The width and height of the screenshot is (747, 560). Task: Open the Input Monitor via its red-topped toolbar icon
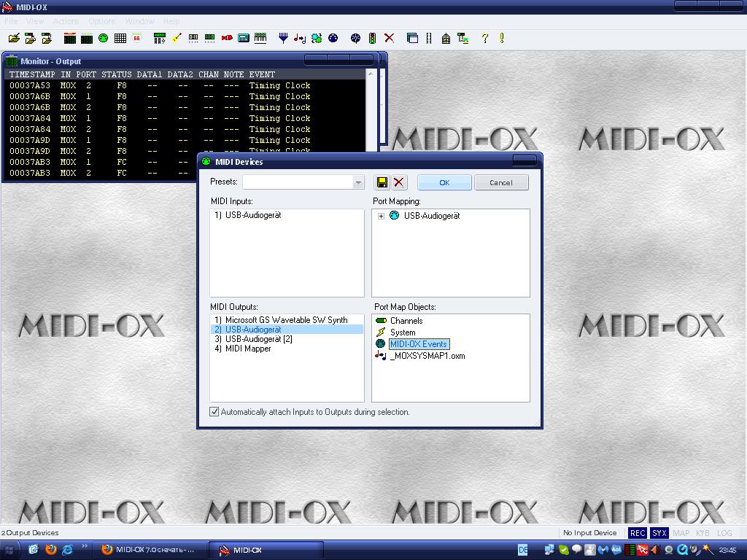coord(70,39)
